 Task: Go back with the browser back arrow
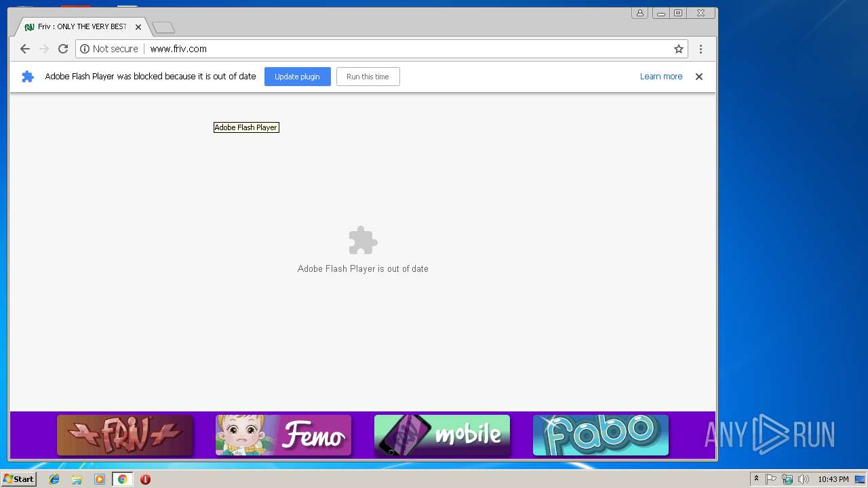pos(25,49)
